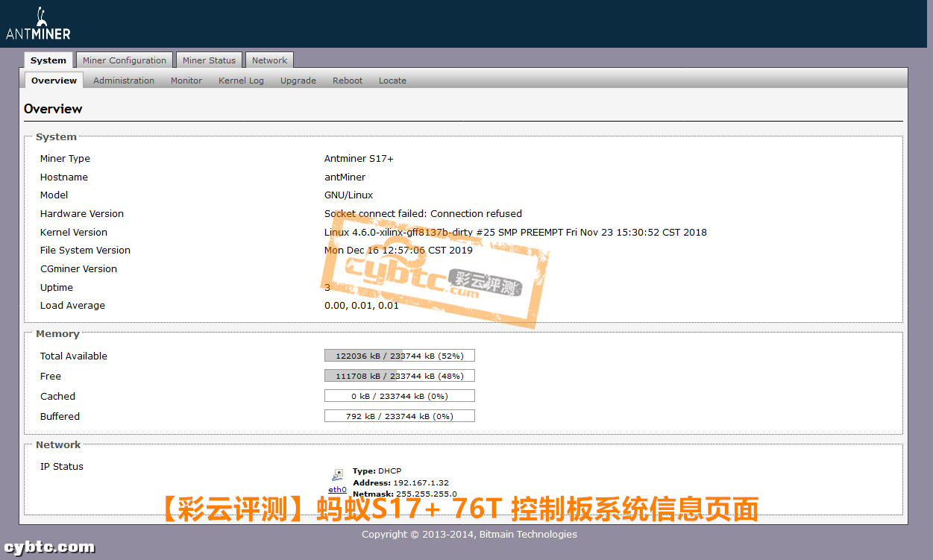This screenshot has height=560, width=933.
Task: Open the Administration sub-tab
Action: pyautogui.click(x=123, y=80)
